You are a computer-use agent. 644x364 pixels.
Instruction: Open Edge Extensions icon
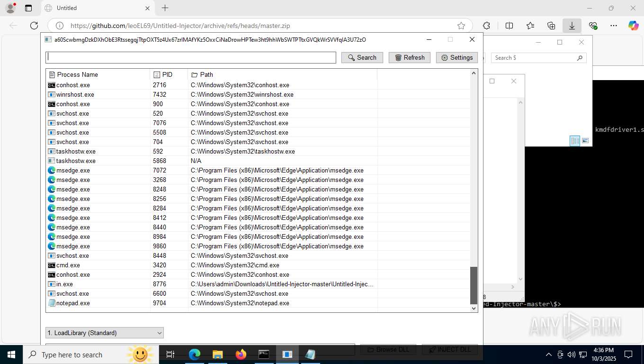[x=486, y=26]
